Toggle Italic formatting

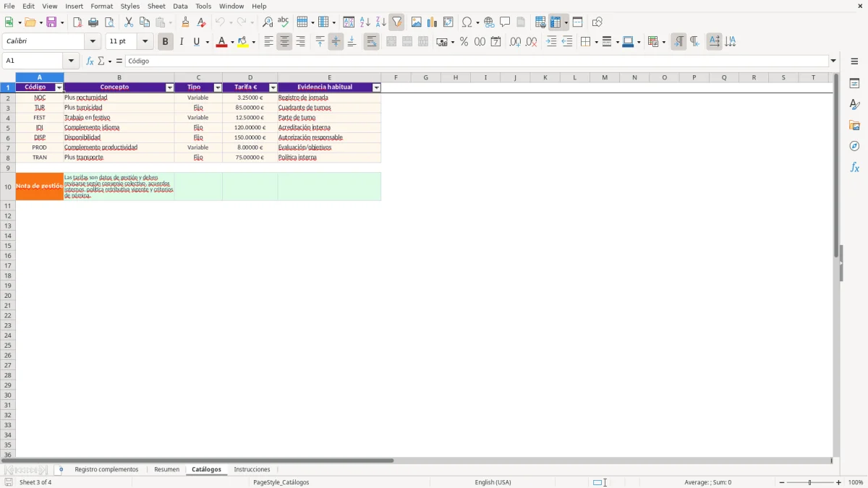click(181, 42)
